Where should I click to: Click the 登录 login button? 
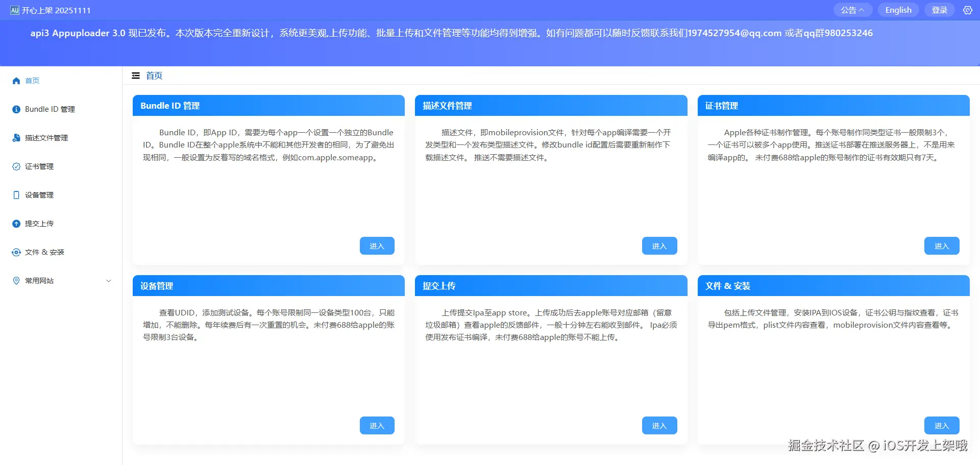tap(939, 10)
